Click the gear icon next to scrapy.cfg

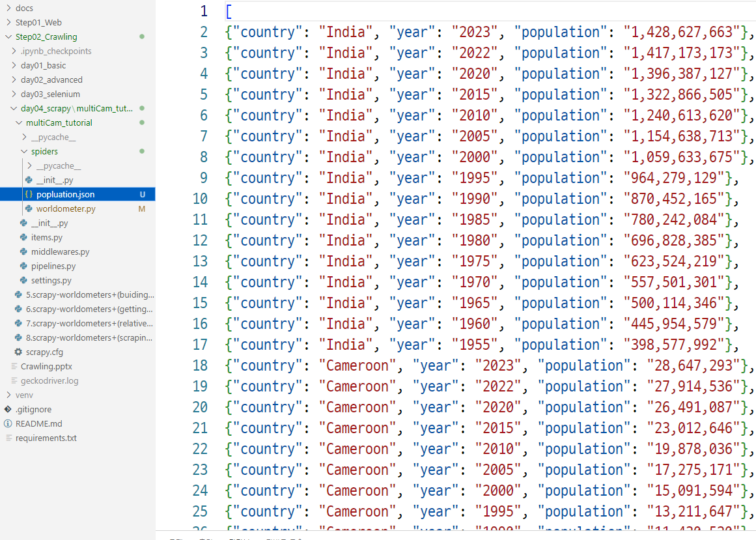coord(18,352)
